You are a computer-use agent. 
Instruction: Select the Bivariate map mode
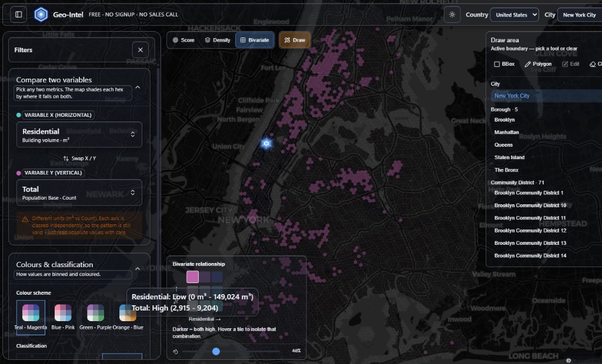click(x=255, y=40)
